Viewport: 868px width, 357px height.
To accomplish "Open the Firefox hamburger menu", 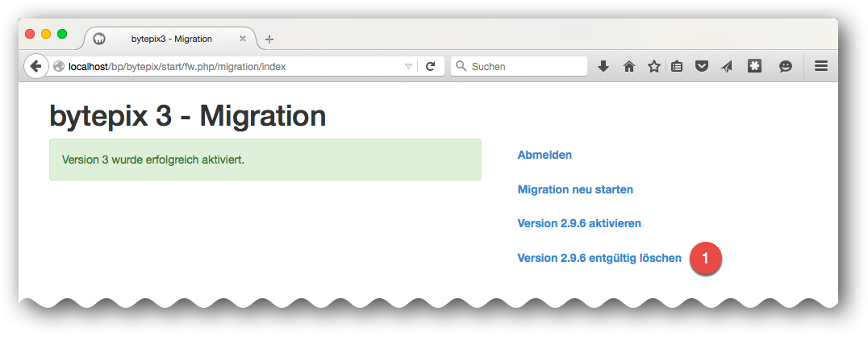I will pyautogui.click(x=821, y=66).
